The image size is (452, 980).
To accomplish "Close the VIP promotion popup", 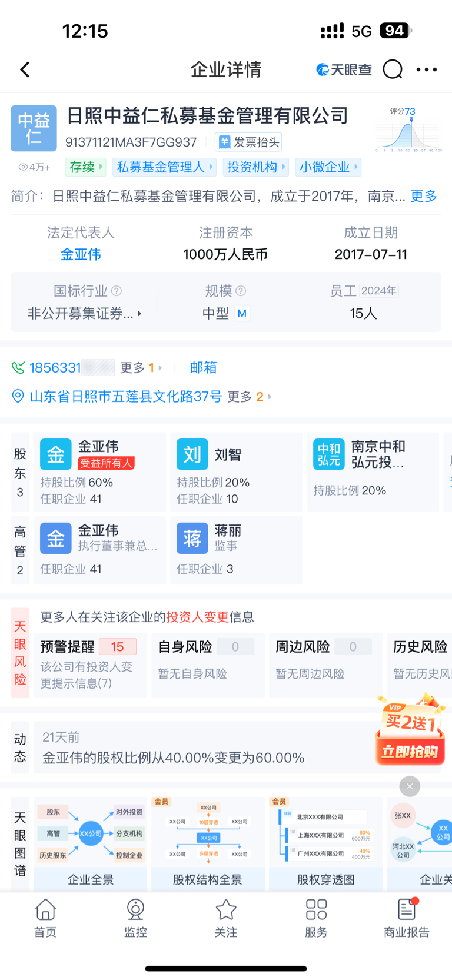I will click(x=410, y=786).
